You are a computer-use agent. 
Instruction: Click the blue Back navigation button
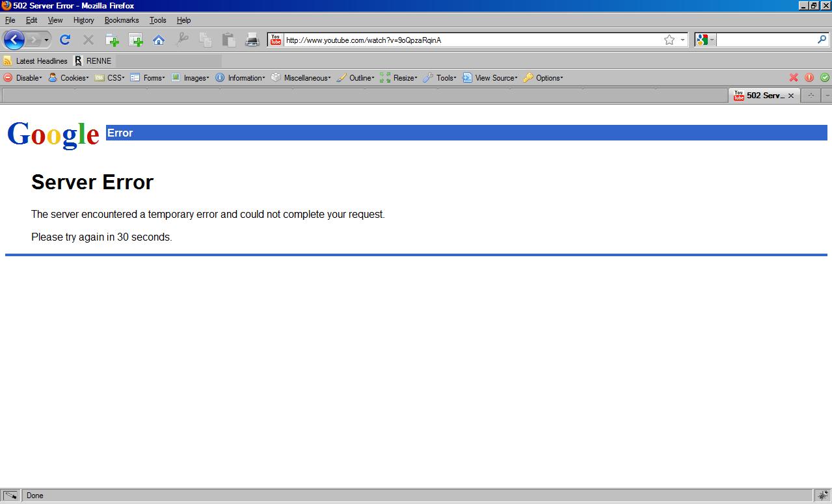[14, 40]
